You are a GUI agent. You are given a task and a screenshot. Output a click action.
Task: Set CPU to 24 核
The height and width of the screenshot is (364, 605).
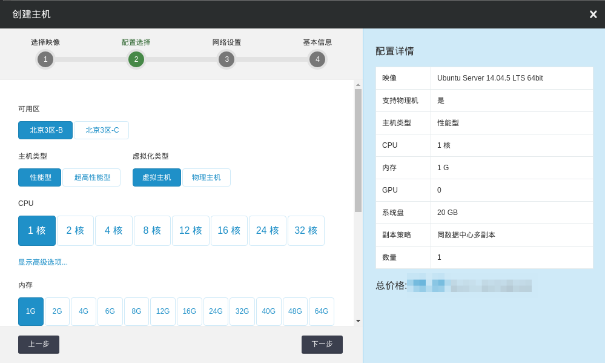(268, 231)
